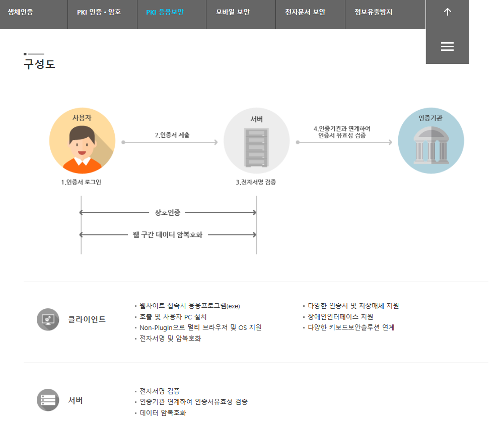
Task: Click the 클라이언트 monitor icon
Action: (48, 319)
